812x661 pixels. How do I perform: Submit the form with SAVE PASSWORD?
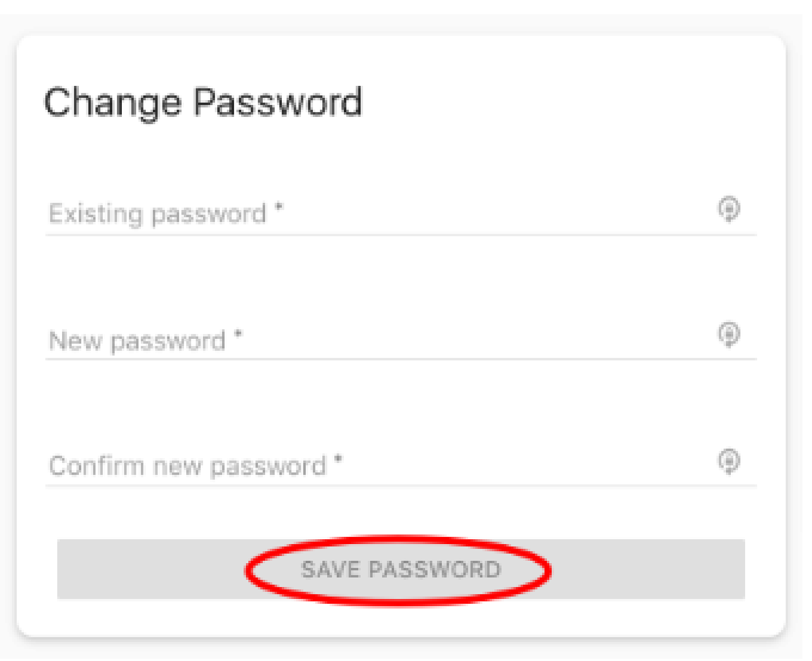[x=401, y=569]
